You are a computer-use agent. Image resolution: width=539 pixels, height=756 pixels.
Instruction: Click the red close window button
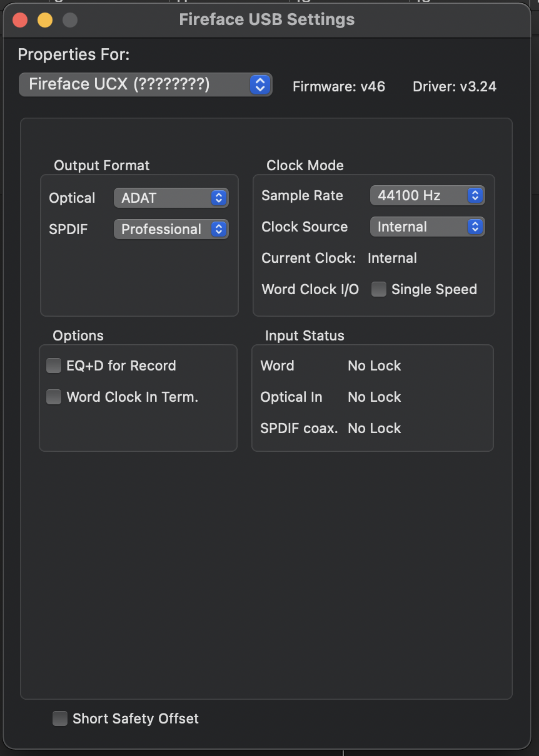tap(20, 20)
